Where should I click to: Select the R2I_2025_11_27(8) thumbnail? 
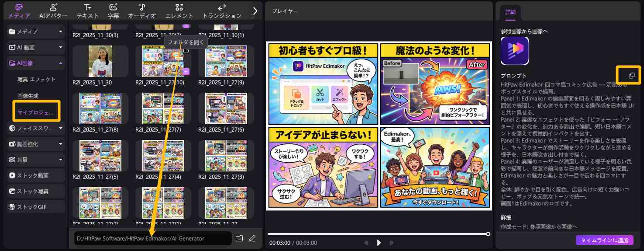click(100, 108)
